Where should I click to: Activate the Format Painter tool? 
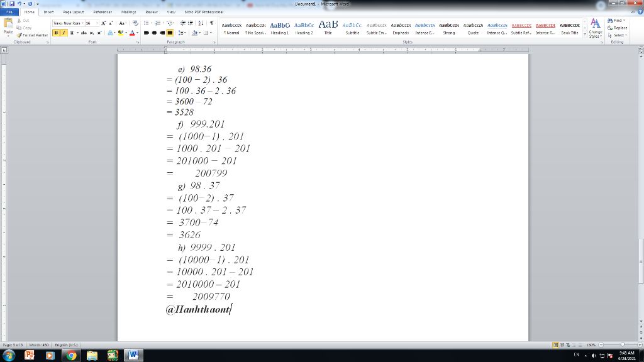click(32, 35)
